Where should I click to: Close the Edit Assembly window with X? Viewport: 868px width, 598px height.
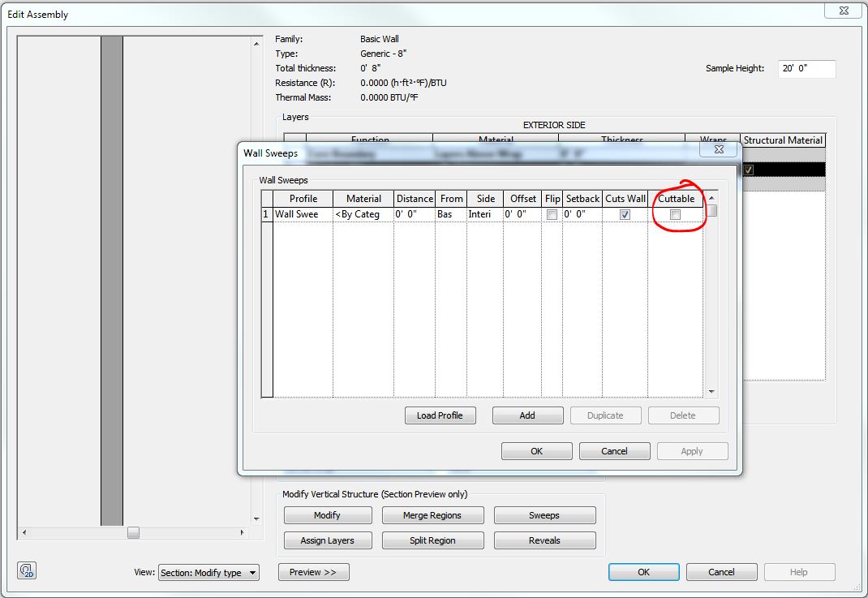pos(844,11)
